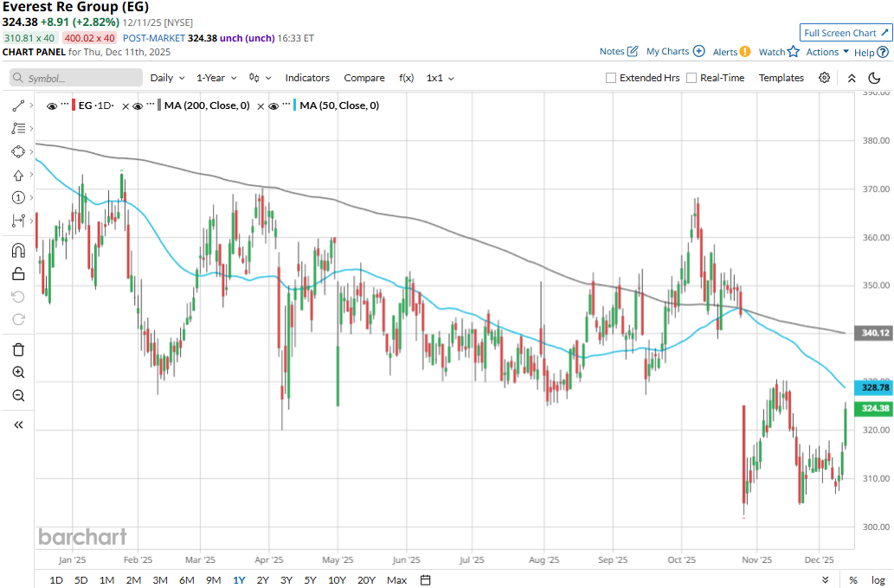Click the lock drawings icon
The image size is (894, 588).
pyautogui.click(x=18, y=274)
